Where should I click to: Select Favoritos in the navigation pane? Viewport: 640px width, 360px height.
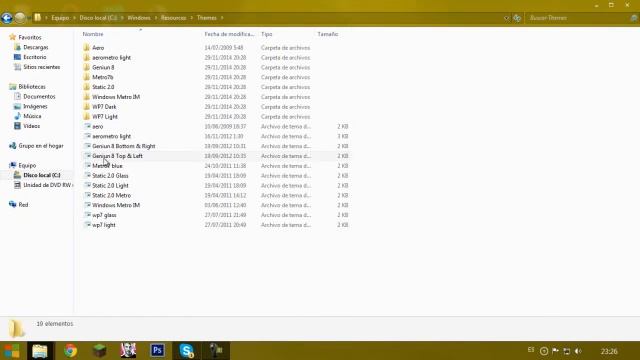click(x=29, y=38)
